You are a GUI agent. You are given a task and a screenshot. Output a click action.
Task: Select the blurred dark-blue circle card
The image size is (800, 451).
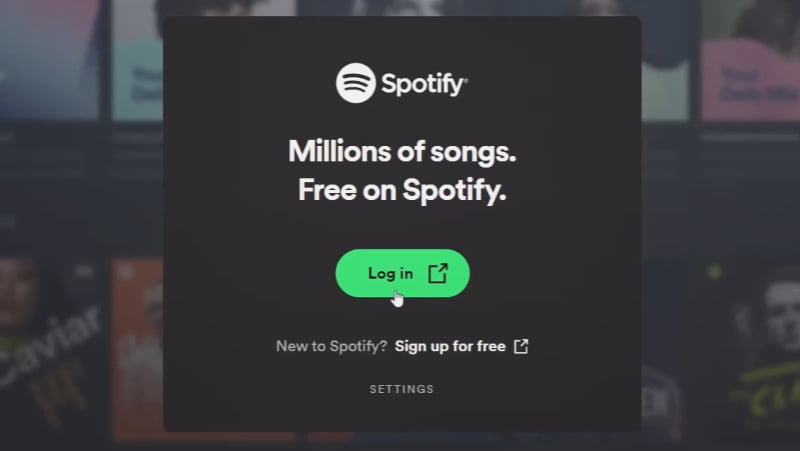665,60
